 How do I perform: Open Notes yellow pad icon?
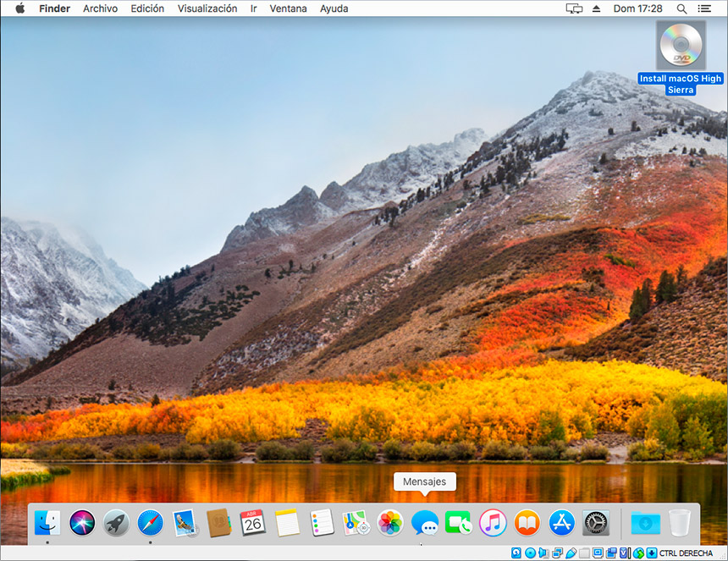click(x=287, y=522)
